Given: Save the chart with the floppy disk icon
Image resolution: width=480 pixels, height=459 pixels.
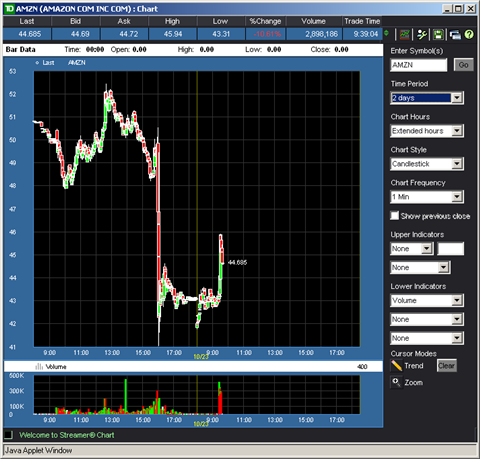Looking at the screenshot, I should click(438, 34).
